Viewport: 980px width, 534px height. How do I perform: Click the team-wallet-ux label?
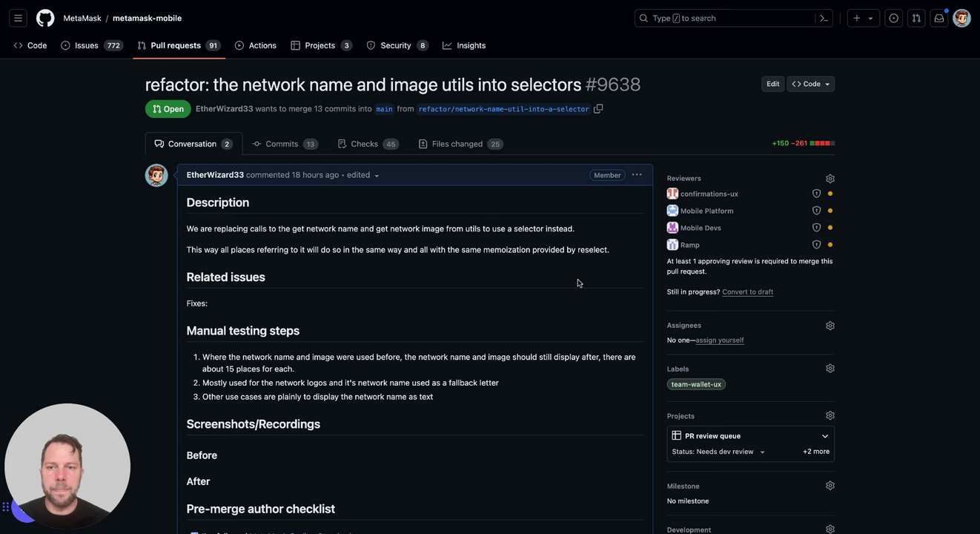point(696,384)
